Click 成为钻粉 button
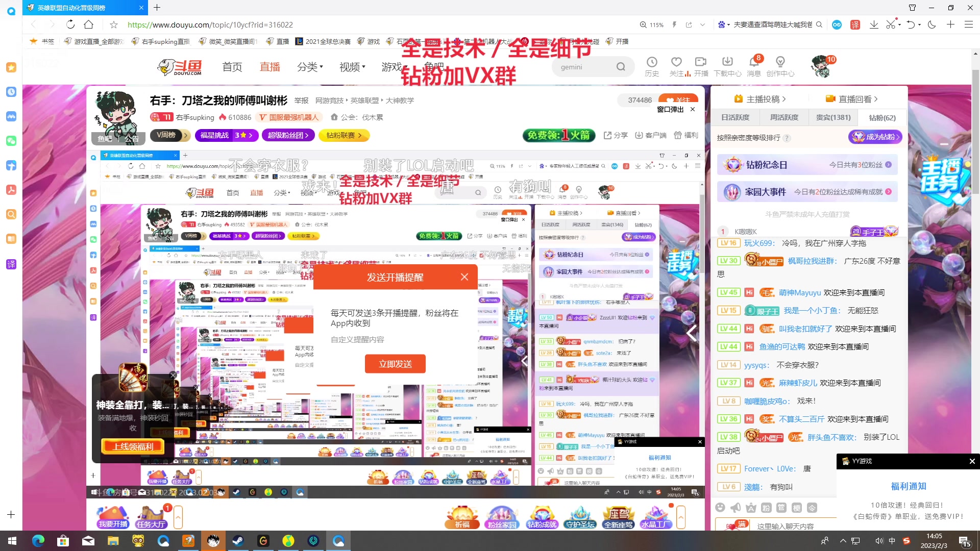This screenshot has width=980, height=551. (875, 137)
